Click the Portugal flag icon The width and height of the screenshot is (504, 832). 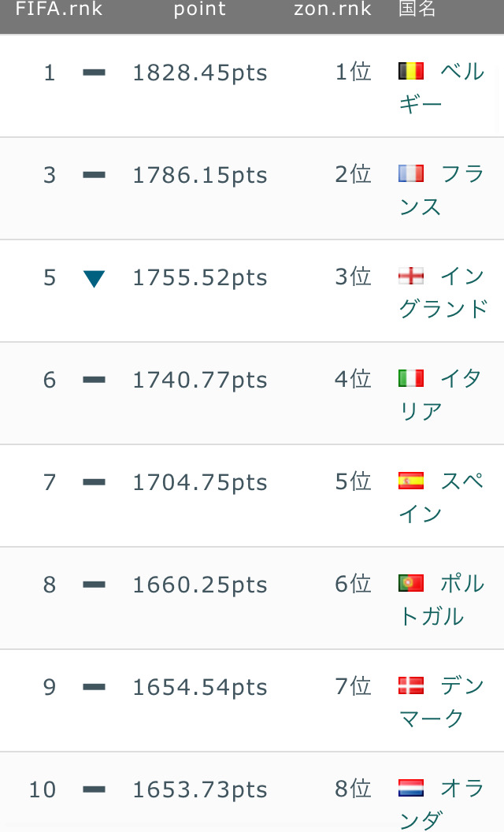[411, 583]
